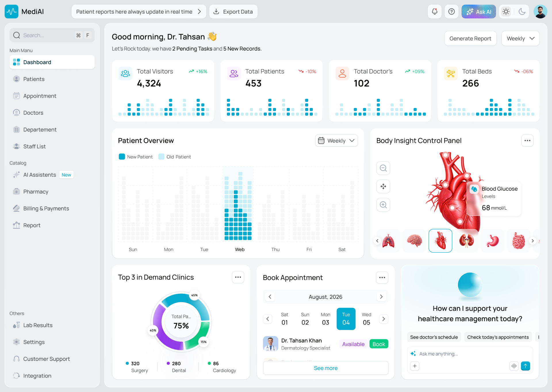Open Appointment in the sidebar
Screen dimensions: 552x392
[x=52, y=96]
